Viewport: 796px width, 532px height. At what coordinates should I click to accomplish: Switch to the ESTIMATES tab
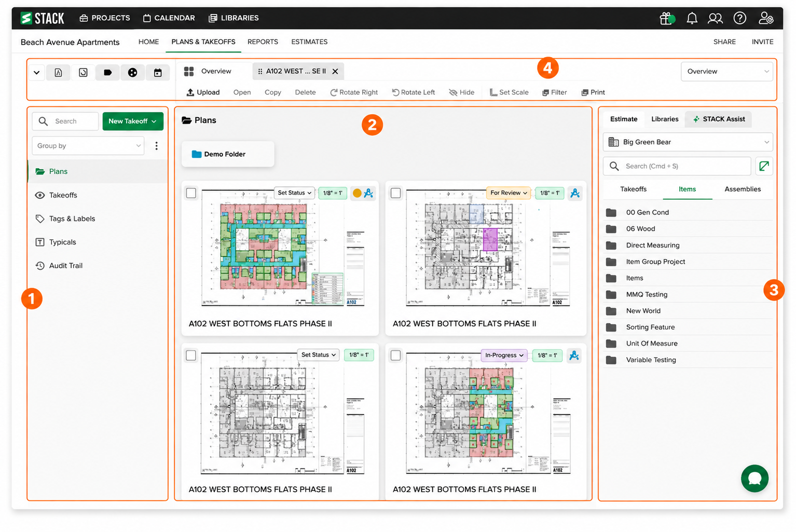coord(309,42)
